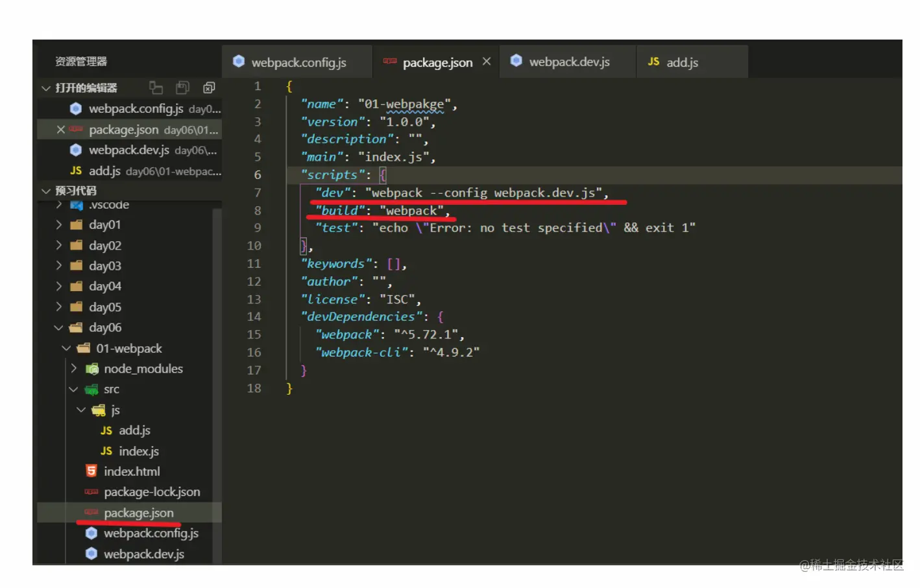
Task: Click the "build" script key
Action: click(x=340, y=211)
